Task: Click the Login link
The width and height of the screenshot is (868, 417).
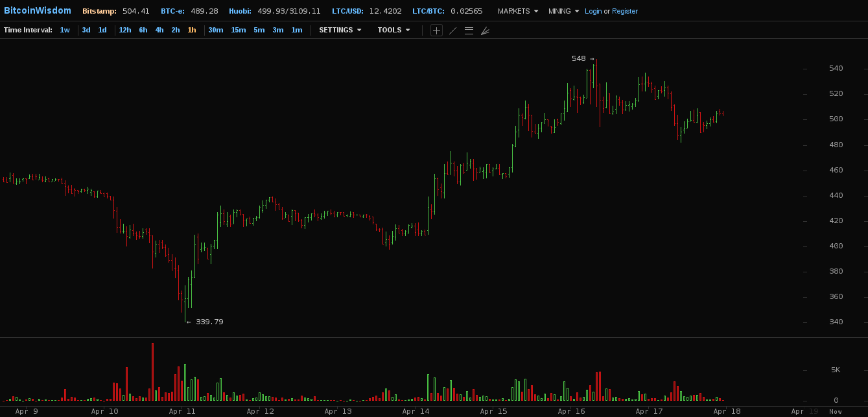Action: [x=593, y=11]
